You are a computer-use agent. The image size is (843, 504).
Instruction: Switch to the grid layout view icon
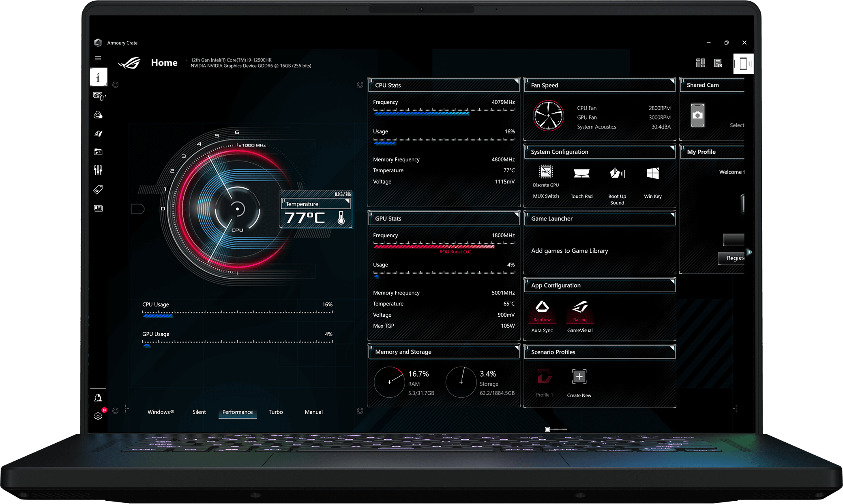coord(701,63)
